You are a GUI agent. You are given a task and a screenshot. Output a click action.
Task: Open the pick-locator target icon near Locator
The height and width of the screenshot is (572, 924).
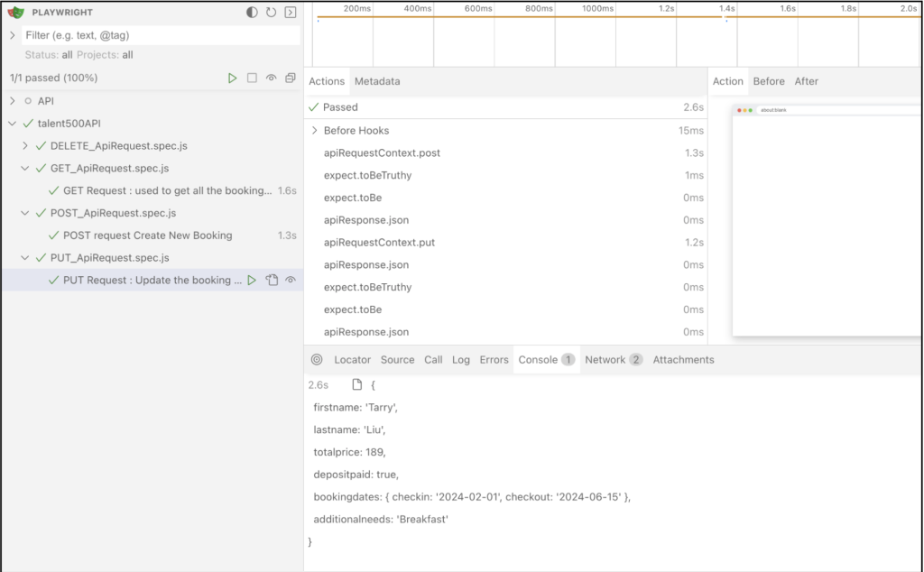316,359
